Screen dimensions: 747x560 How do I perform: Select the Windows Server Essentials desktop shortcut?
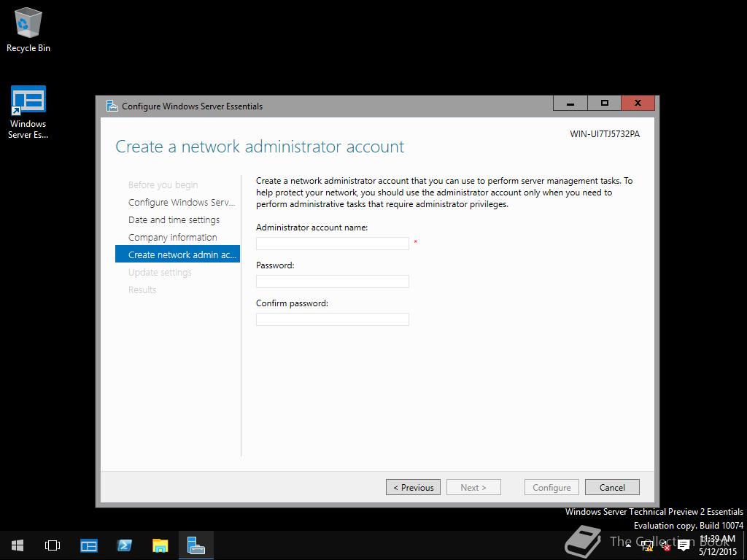pos(28,112)
